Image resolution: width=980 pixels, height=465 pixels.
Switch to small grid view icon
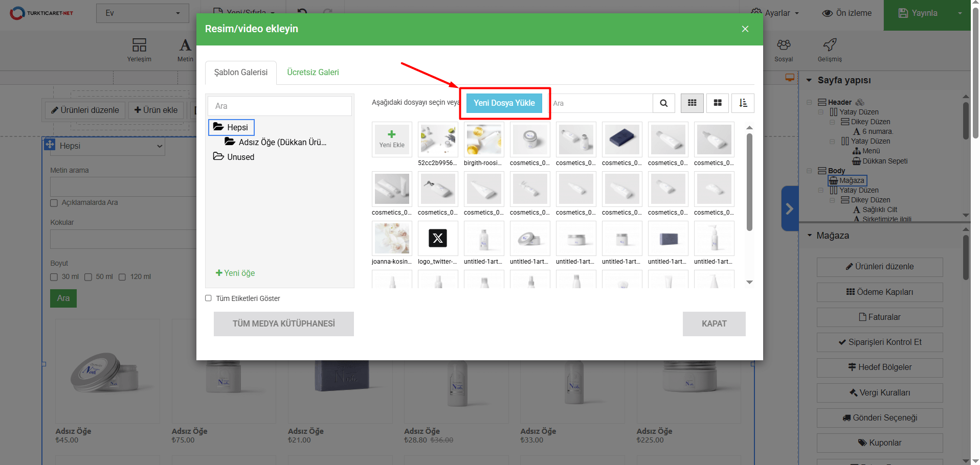tap(692, 103)
